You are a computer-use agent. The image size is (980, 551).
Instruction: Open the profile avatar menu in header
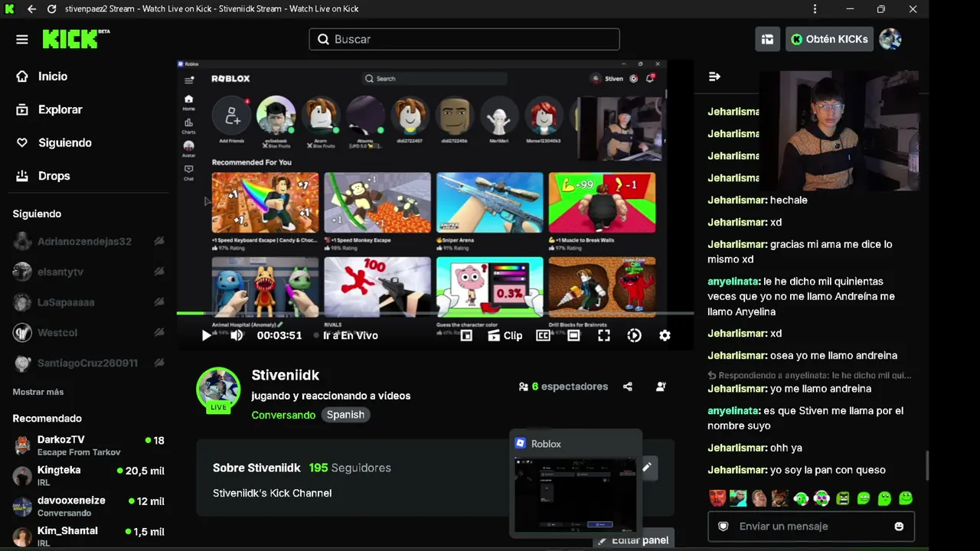(890, 39)
